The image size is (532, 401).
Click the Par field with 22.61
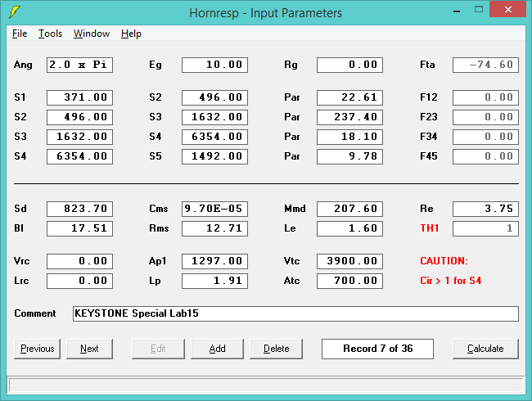[349, 97]
